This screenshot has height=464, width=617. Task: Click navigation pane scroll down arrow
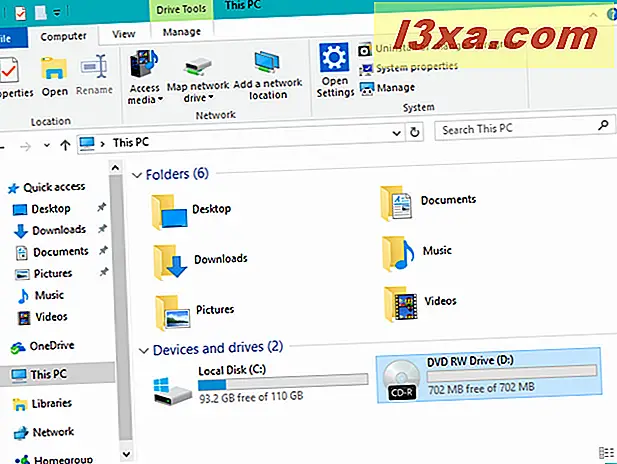(x=126, y=455)
